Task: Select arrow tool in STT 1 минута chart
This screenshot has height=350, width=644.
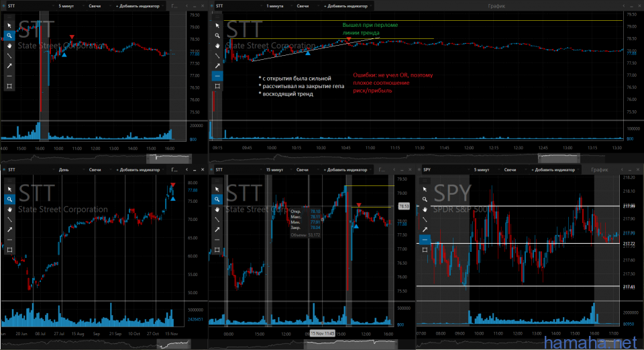Action: click(x=217, y=66)
